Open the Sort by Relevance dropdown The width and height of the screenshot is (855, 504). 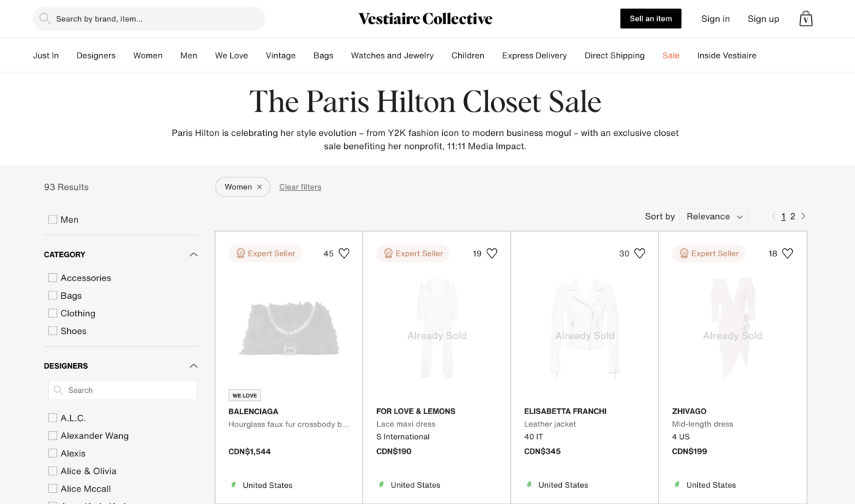click(713, 216)
